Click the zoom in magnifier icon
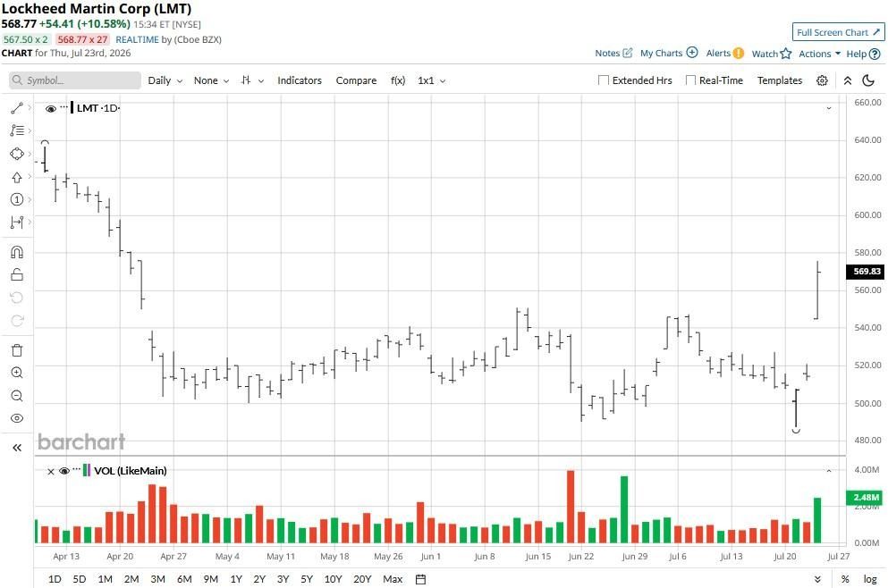This screenshot has height=588, width=888. point(16,373)
